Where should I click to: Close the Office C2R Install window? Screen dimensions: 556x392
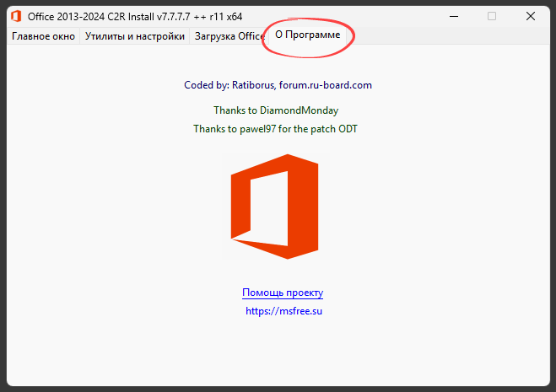click(x=532, y=15)
